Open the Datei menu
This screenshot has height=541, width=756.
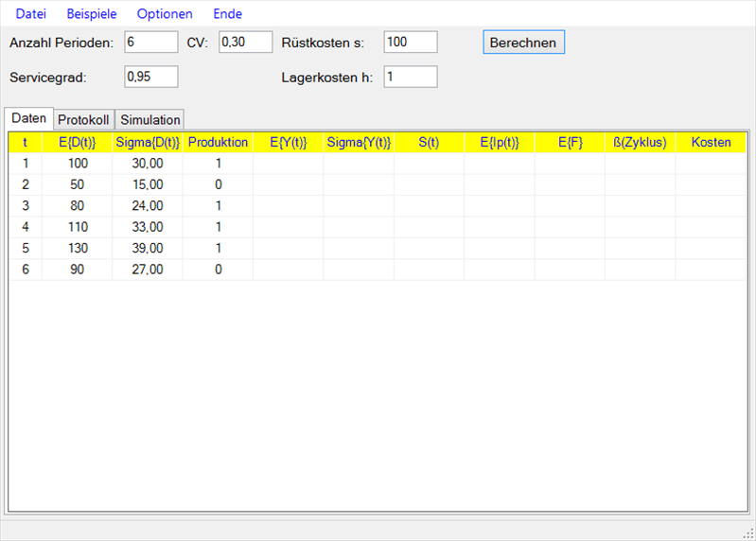pyautogui.click(x=30, y=14)
